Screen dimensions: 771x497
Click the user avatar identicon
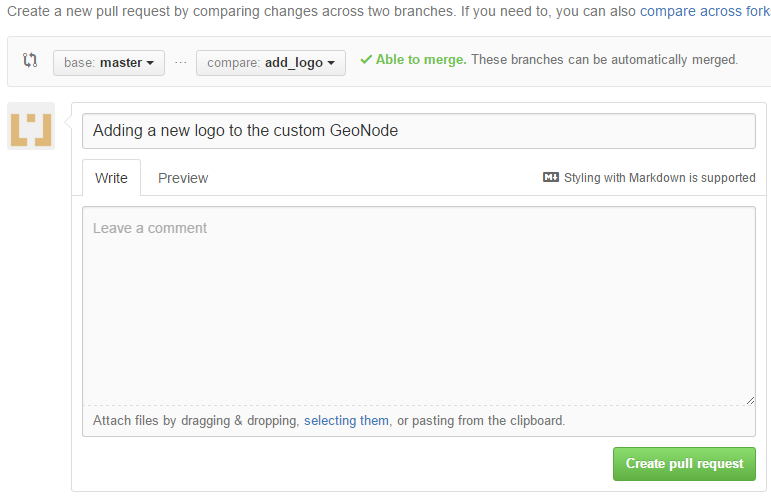(31, 126)
